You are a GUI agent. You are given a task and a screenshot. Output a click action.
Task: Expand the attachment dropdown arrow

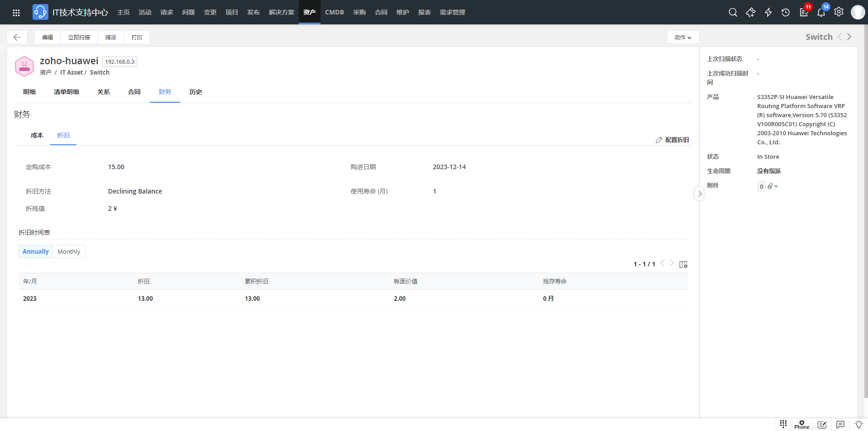click(x=776, y=186)
